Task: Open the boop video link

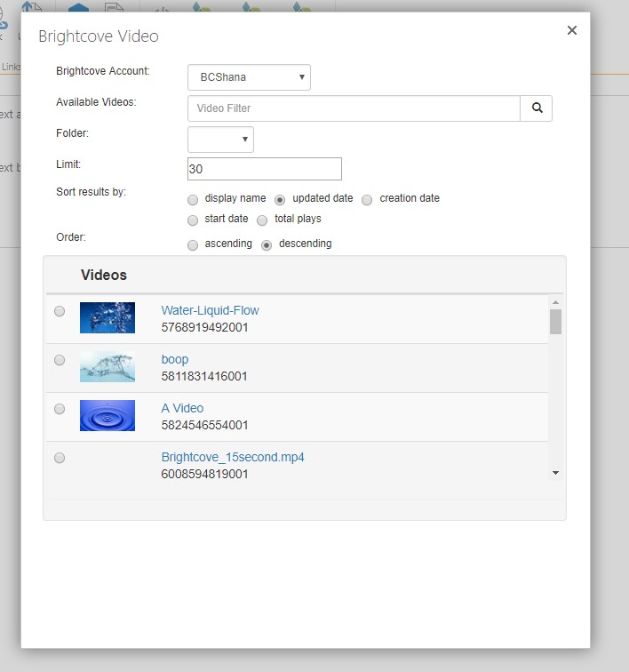Action: (175, 359)
